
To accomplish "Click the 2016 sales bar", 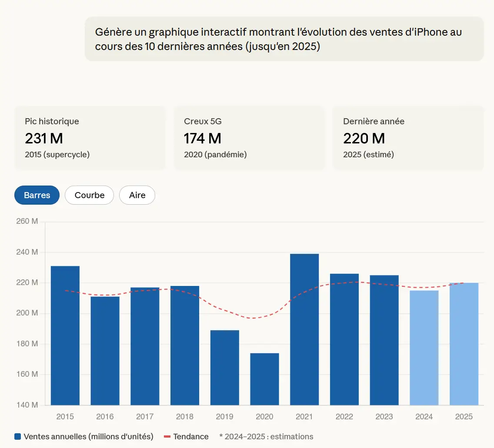I will (x=105, y=351).
